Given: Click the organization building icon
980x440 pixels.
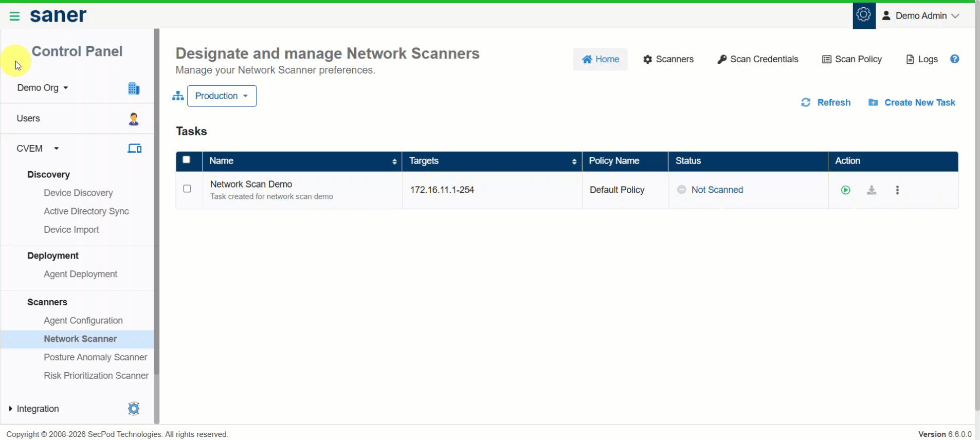Looking at the screenshot, I should click(134, 88).
